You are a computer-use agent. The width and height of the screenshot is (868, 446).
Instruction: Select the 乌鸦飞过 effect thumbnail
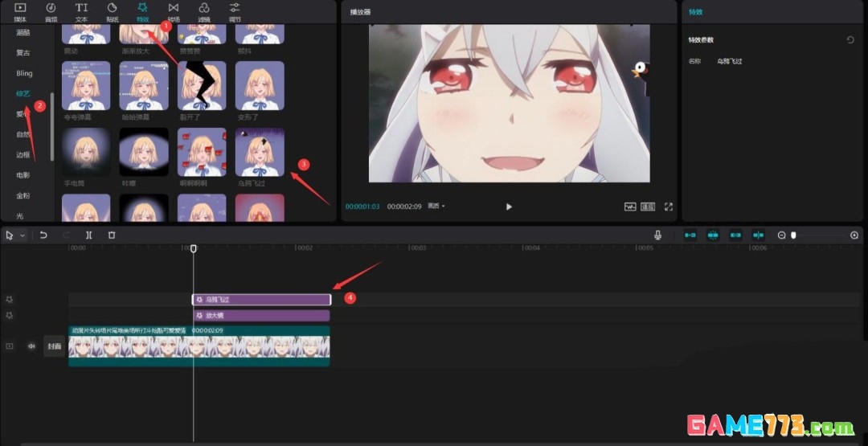pos(260,153)
